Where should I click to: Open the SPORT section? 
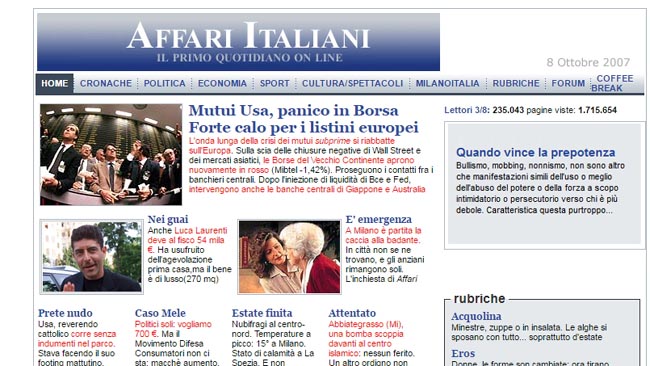click(274, 83)
